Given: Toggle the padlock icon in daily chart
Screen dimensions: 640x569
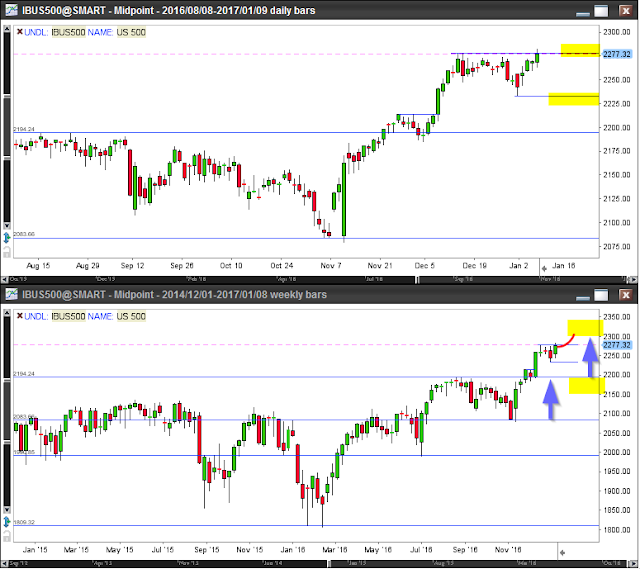Looking at the screenshot, I should click(x=7, y=251).
